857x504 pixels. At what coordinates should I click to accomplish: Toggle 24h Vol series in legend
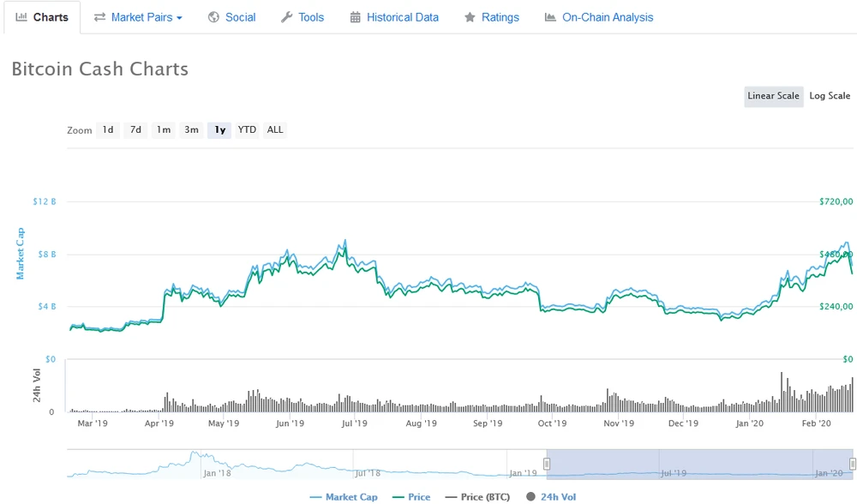tap(551, 497)
